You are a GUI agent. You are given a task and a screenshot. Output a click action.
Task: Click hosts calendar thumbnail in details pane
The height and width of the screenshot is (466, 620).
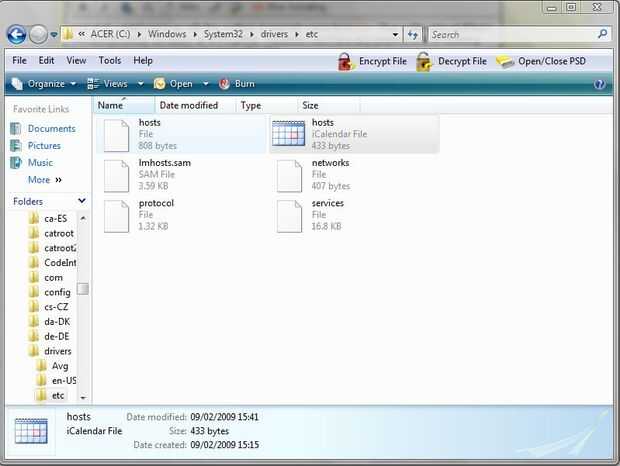[x=31, y=431]
